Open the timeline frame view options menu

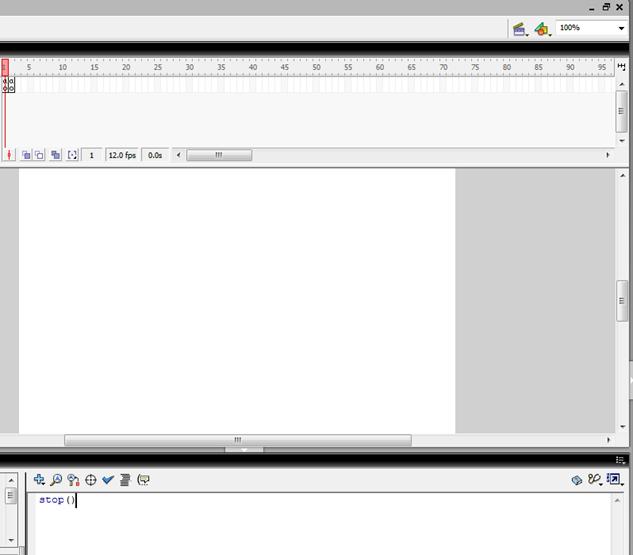[621, 67]
